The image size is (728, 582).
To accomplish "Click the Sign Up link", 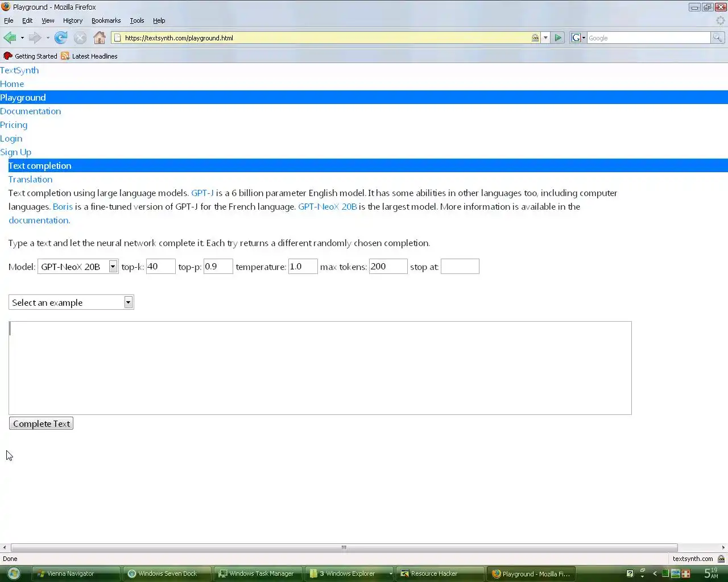I will click(16, 152).
